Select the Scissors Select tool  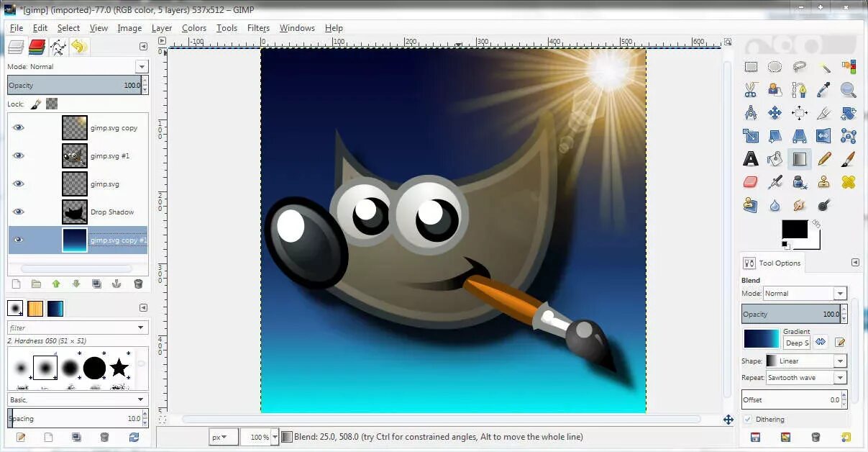click(751, 90)
